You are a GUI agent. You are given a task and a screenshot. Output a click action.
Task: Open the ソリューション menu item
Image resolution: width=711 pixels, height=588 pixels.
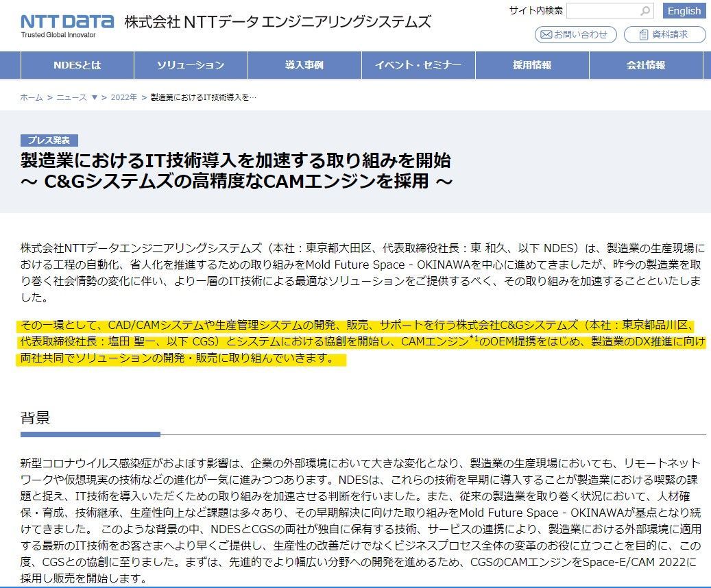tap(190, 64)
